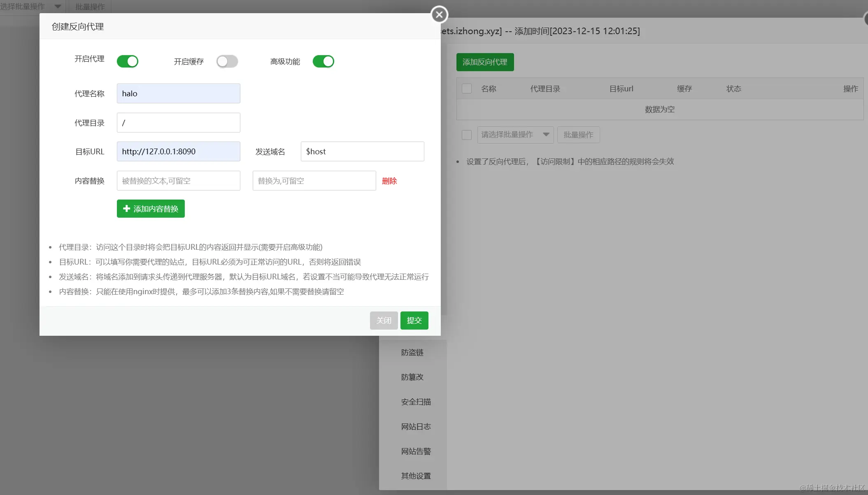Screen dimensions: 868x495
Task: Tick the select-all checkbox beside 名称 header
Action: point(467,88)
